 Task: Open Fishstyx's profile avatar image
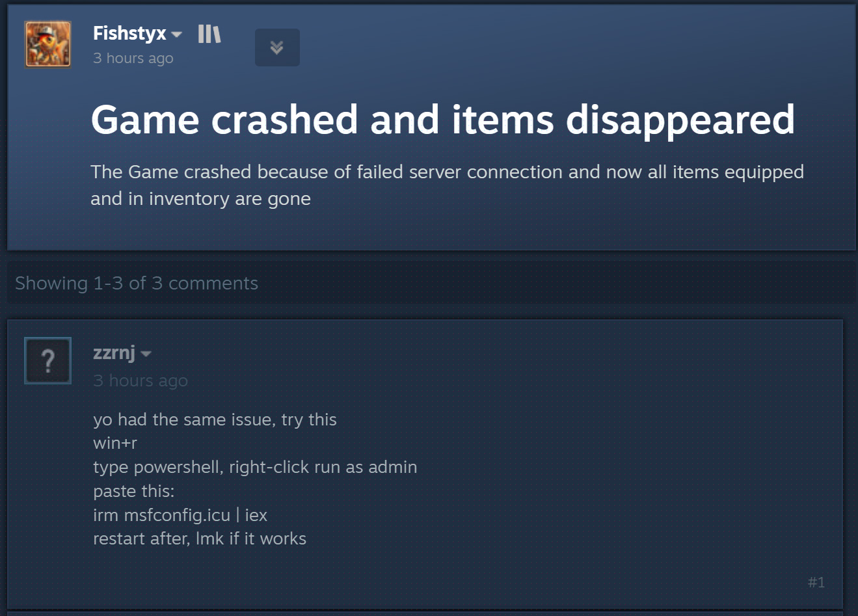click(47, 44)
